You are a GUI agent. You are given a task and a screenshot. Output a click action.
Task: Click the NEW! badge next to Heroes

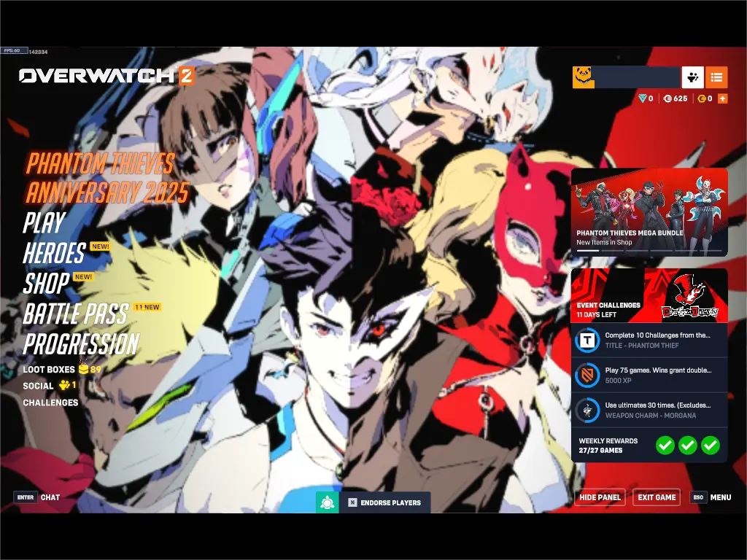click(x=100, y=246)
